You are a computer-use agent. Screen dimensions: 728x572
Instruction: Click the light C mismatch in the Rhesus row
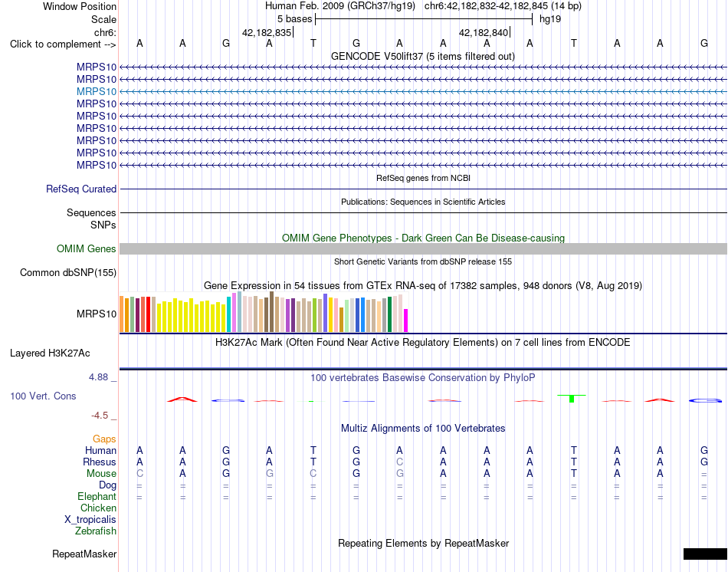click(400, 462)
